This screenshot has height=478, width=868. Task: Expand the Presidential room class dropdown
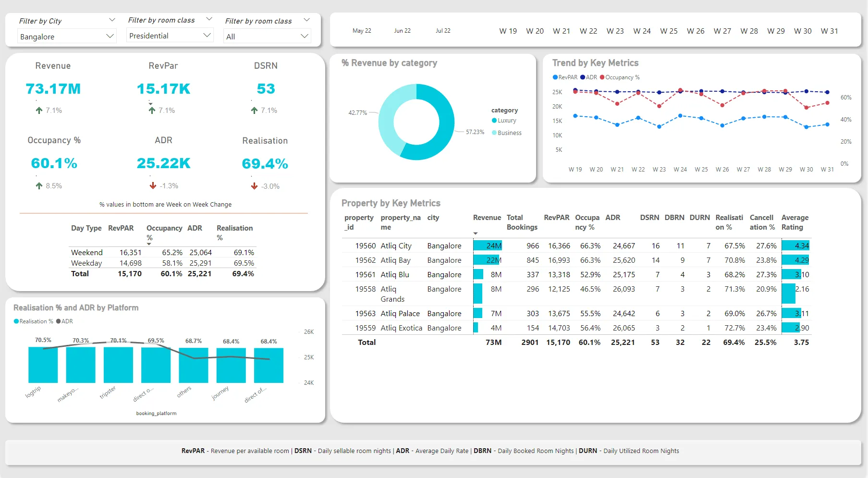pyautogui.click(x=170, y=36)
